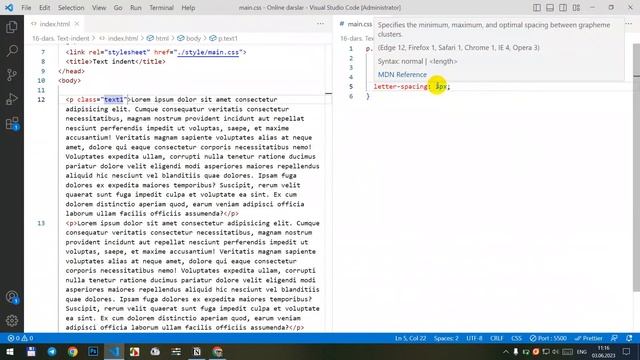Open the Search view in activity bar
The image size is (640, 360).
12,51
